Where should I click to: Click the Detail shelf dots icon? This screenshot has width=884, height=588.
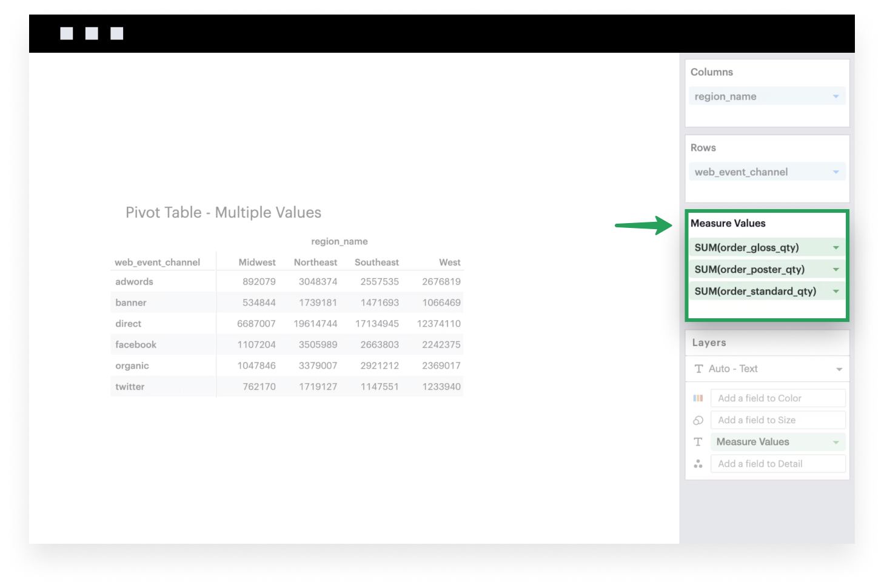coord(698,463)
